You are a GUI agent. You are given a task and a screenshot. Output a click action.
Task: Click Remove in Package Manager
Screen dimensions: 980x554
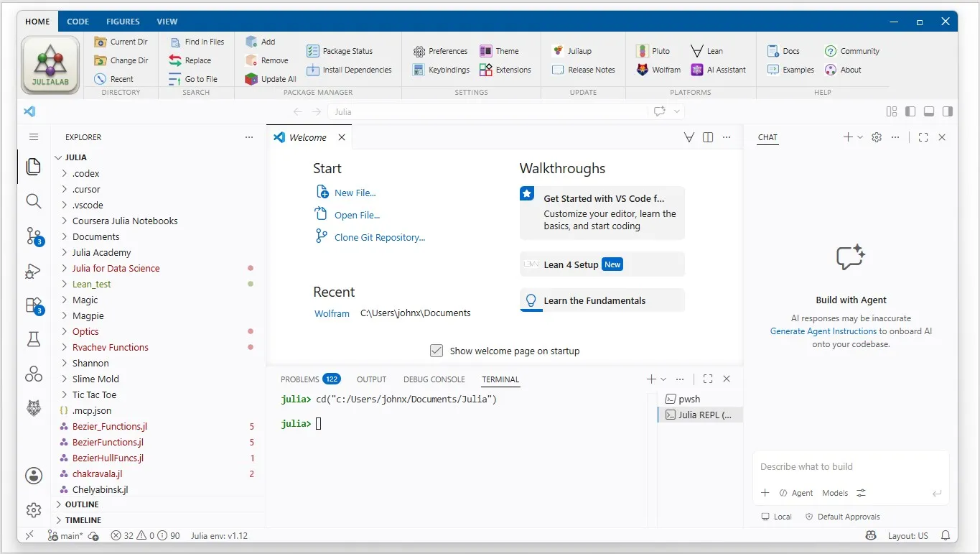click(266, 60)
